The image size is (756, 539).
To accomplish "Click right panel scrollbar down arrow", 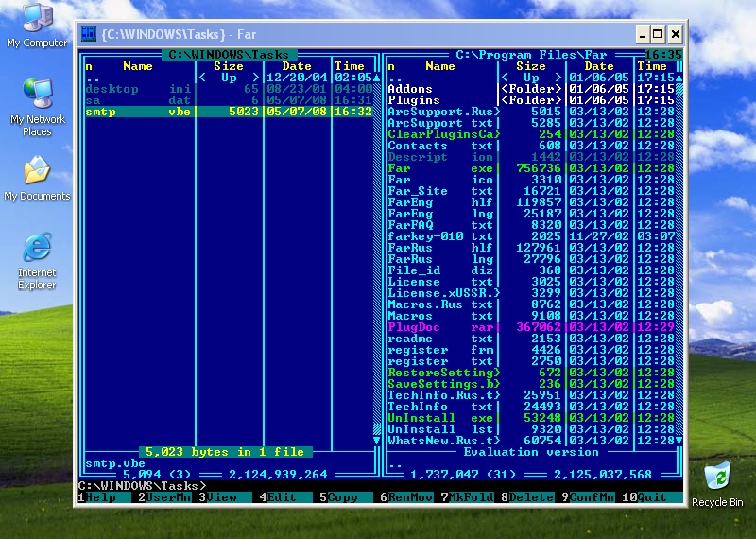I will point(679,441).
